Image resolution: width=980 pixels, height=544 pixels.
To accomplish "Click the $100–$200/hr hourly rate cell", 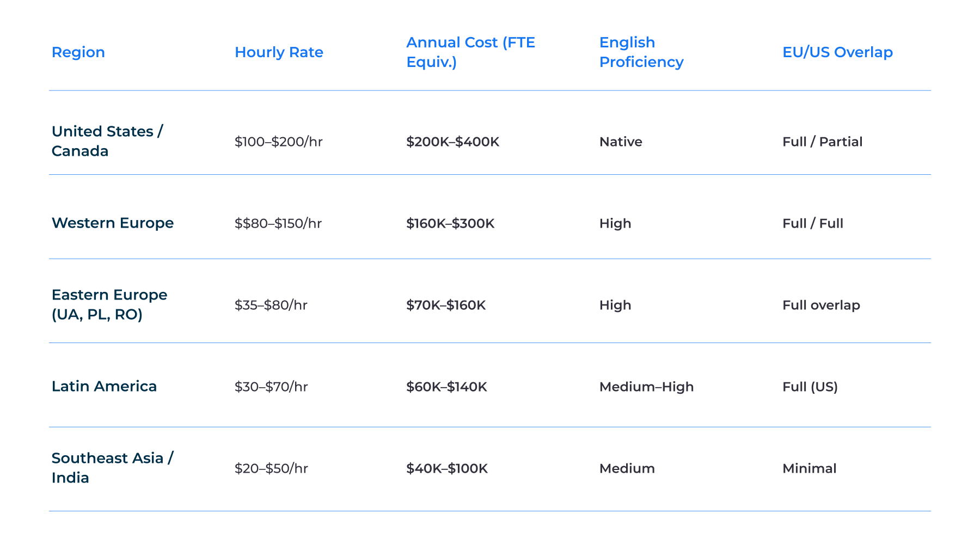I will coord(279,142).
